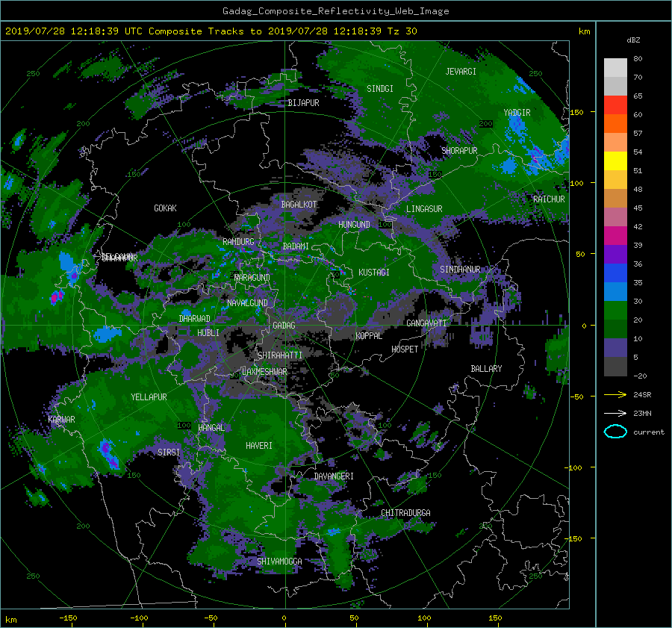Select the bright green 30-20 dBZ legend swatch

615,311
